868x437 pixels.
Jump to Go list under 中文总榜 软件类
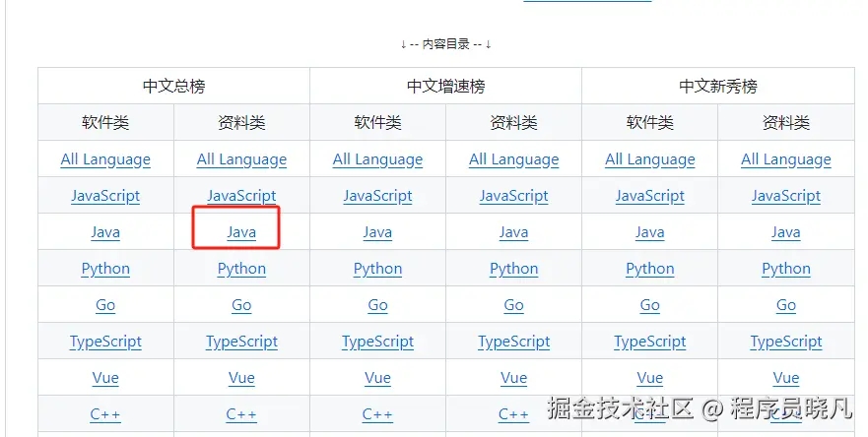tap(105, 305)
